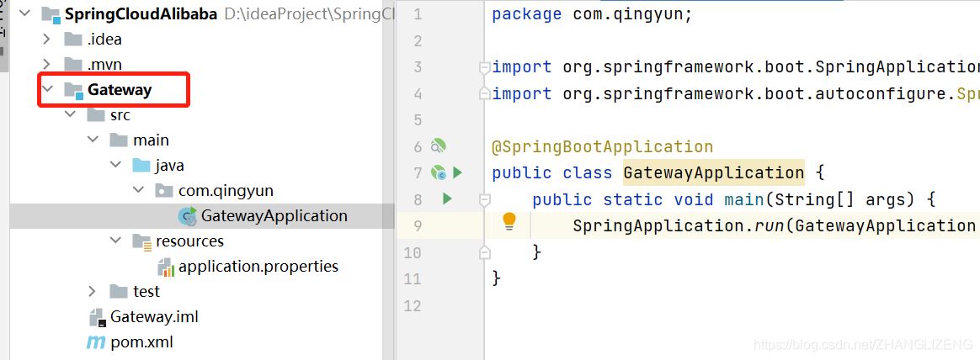Collapse the java source folder

[x=115, y=166]
